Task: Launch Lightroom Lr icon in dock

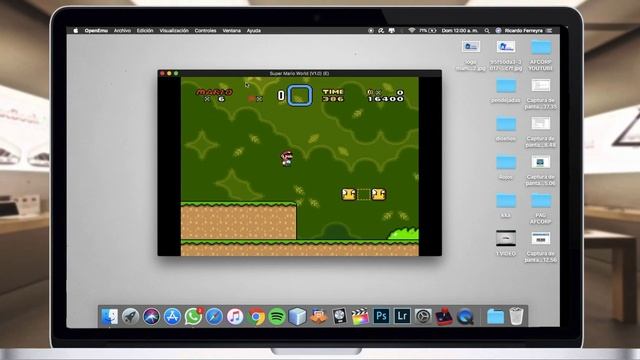Action: pos(402,316)
